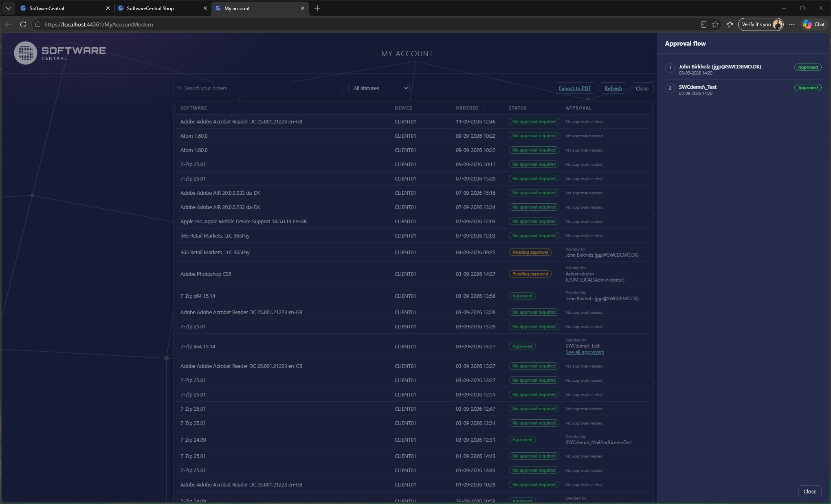
Task: Close the Approval flow panel
Action: pyautogui.click(x=809, y=491)
